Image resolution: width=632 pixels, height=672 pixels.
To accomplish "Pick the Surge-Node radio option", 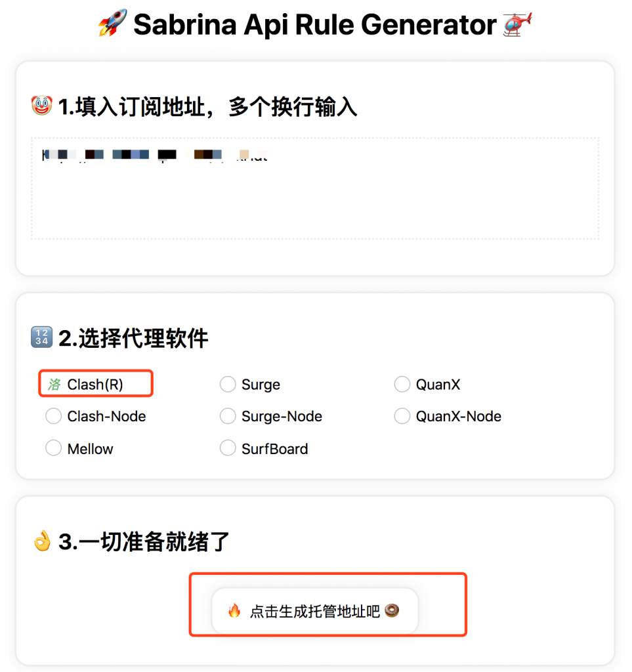I will point(228,416).
